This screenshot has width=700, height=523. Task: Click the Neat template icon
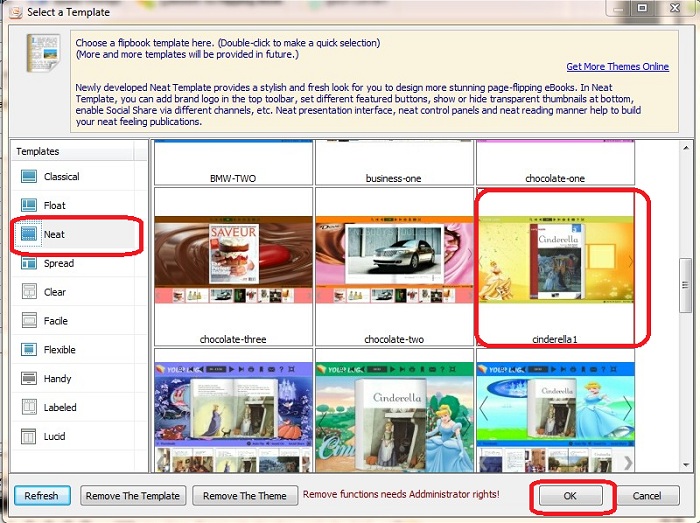[x=29, y=234]
